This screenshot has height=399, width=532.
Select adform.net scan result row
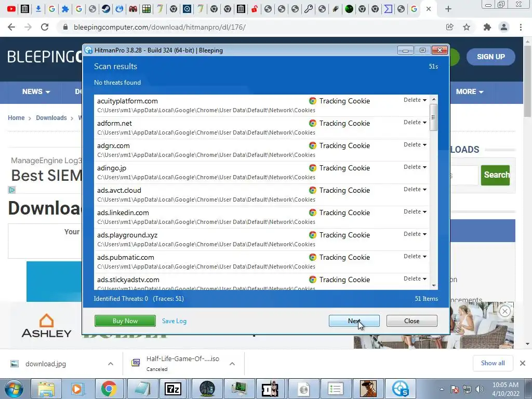point(262,128)
